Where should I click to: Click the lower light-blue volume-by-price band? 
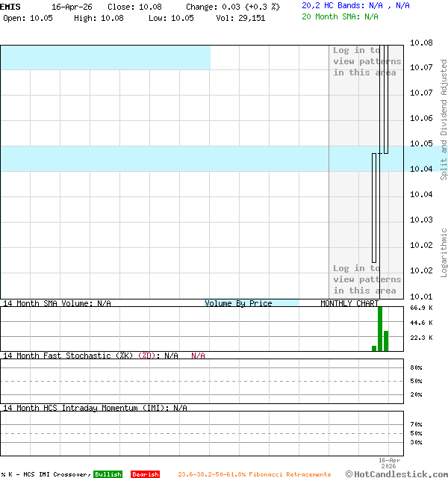tap(164, 158)
